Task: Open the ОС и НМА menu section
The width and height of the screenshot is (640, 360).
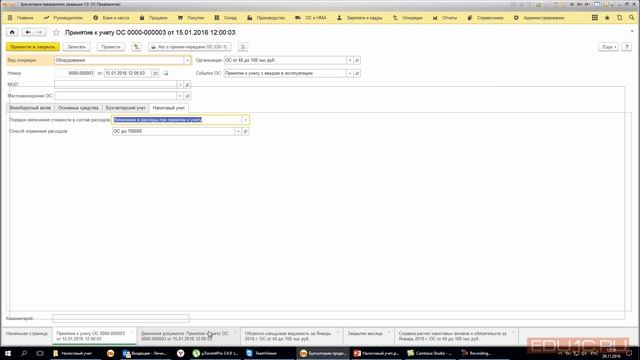Action: tap(311, 18)
